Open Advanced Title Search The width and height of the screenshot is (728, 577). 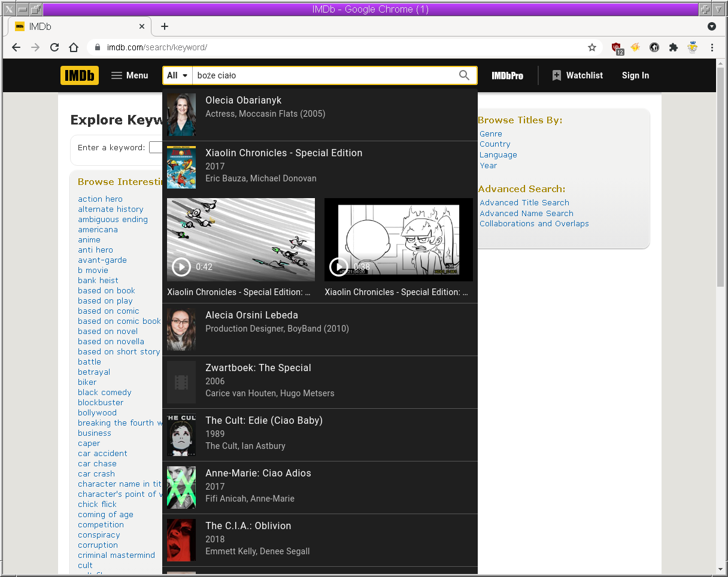click(524, 203)
